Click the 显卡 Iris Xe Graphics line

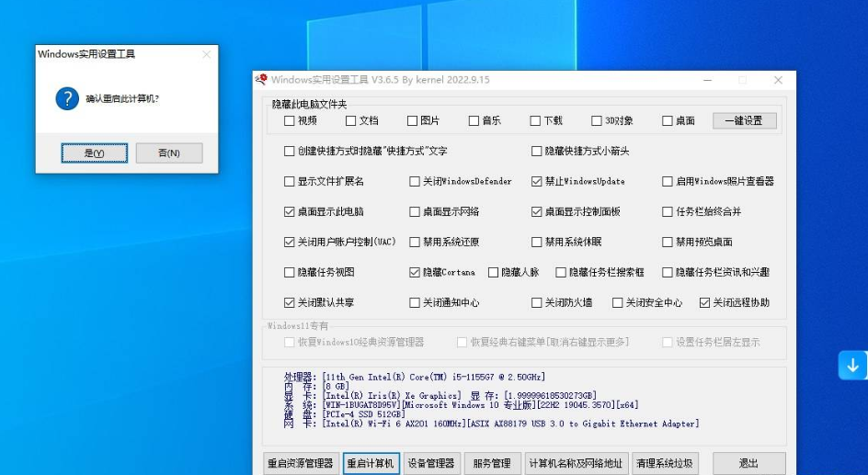coord(440,396)
